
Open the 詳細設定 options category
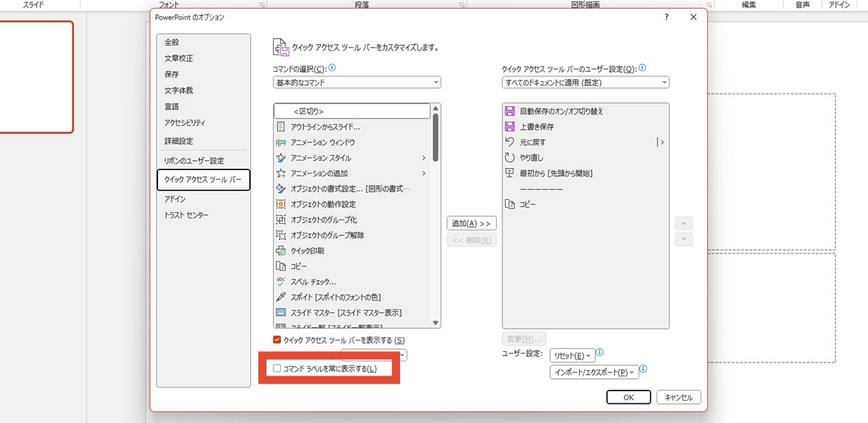[x=203, y=141]
